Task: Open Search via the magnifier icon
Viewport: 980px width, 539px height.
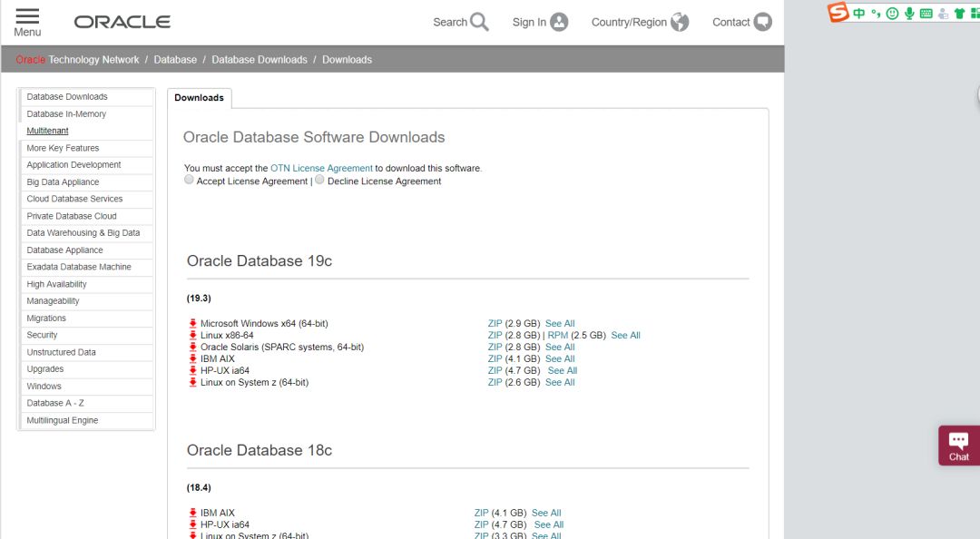Action: [x=479, y=22]
